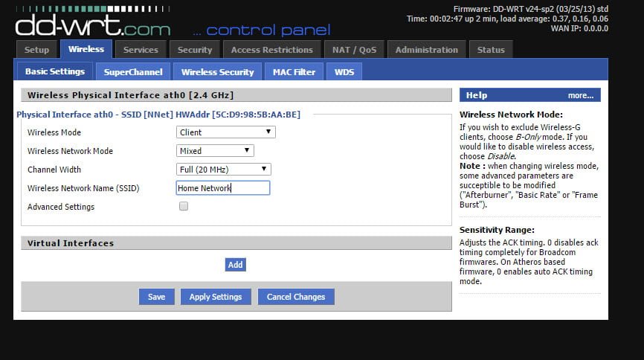Click the Wireless Physical Interface ath0 header
This screenshot has width=644, height=360.
point(236,95)
